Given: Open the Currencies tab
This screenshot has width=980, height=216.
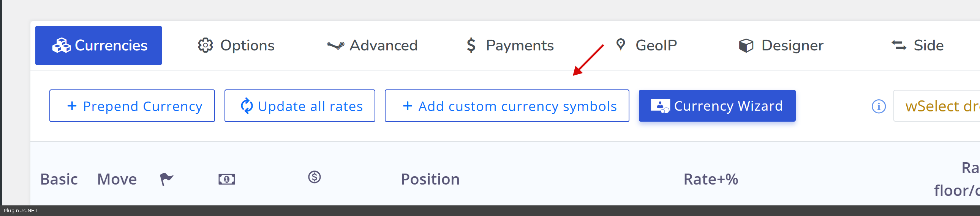Looking at the screenshot, I should tap(98, 45).
